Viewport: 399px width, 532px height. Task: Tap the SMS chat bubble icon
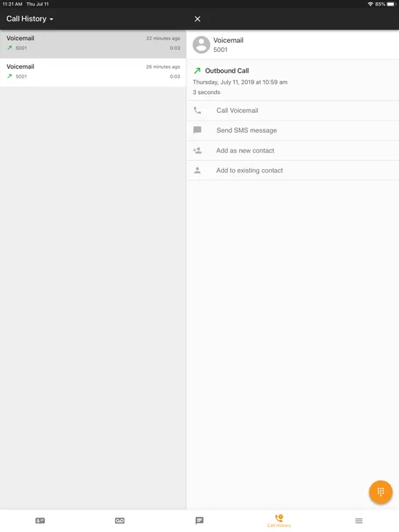[197, 130]
